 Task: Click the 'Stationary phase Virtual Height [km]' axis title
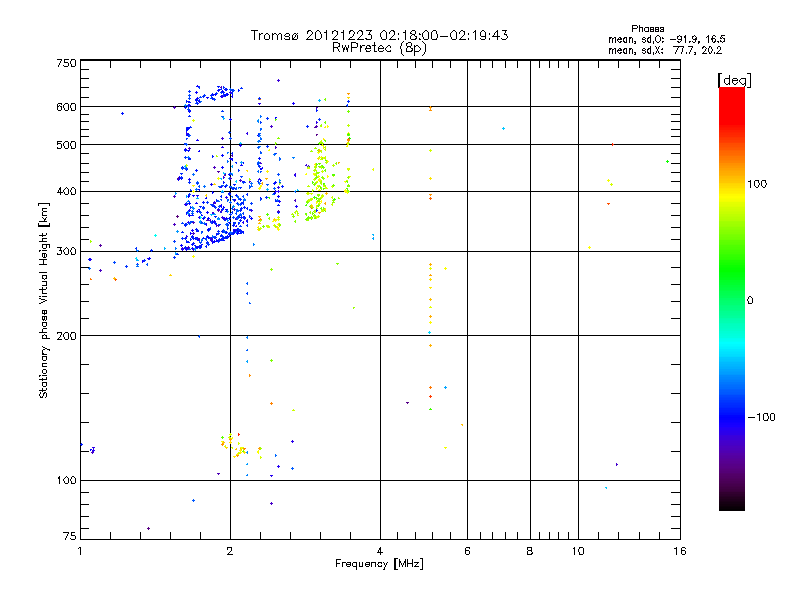(44, 301)
